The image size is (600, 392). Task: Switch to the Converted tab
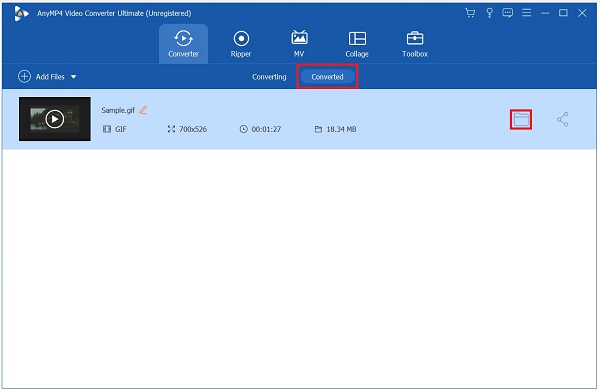click(x=327, y=77)
